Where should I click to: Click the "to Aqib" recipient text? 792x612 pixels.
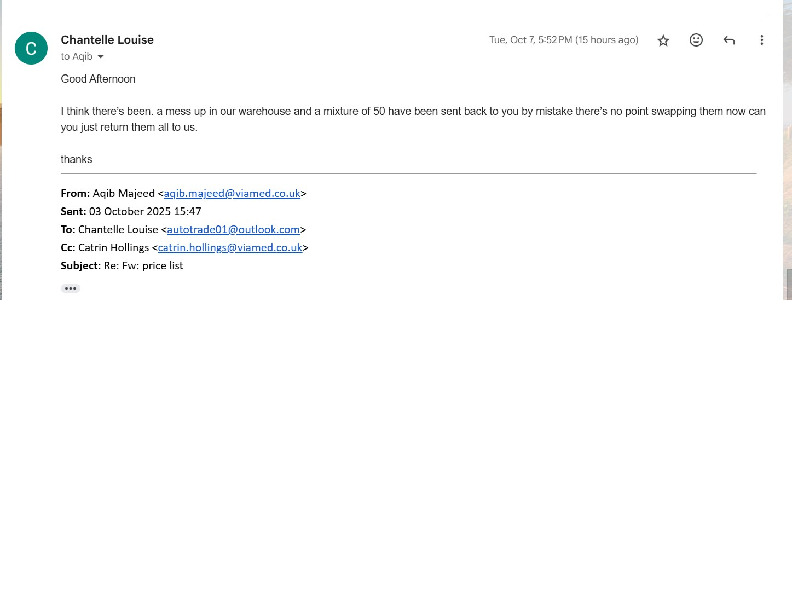coord(76,57)
